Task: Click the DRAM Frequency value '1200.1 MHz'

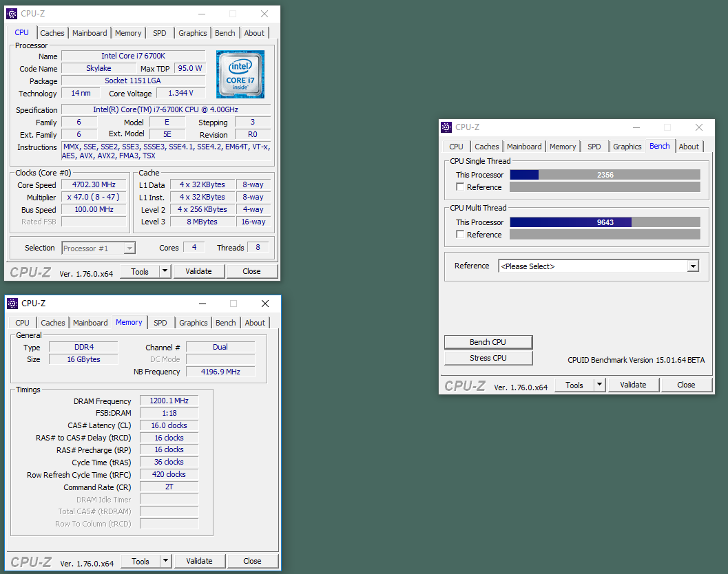Action: pyautogui.click(x=169, y=401)
